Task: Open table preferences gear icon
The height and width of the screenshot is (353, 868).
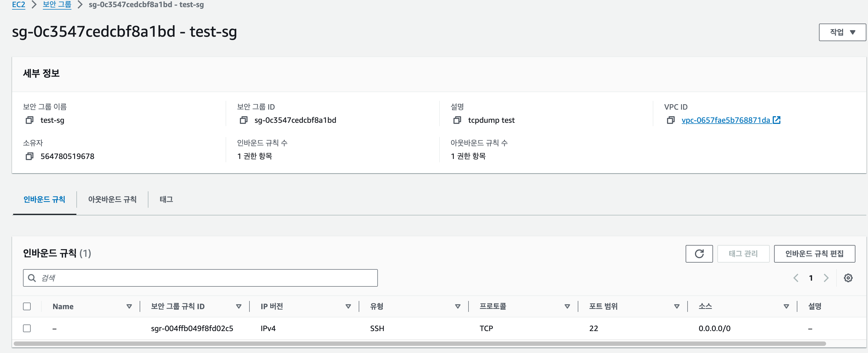Action: click(x=848, y=278)
